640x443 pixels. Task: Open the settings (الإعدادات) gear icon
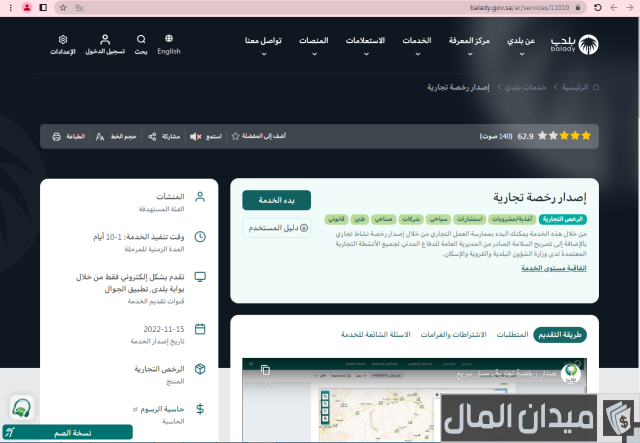(x=62, y=44)
